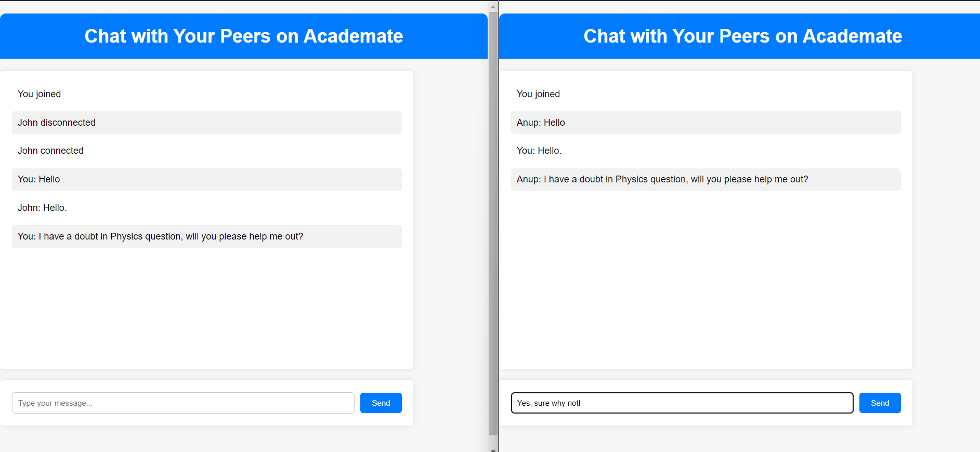
Task: Click 'You joined' in left chat pane
Action: 39,94
